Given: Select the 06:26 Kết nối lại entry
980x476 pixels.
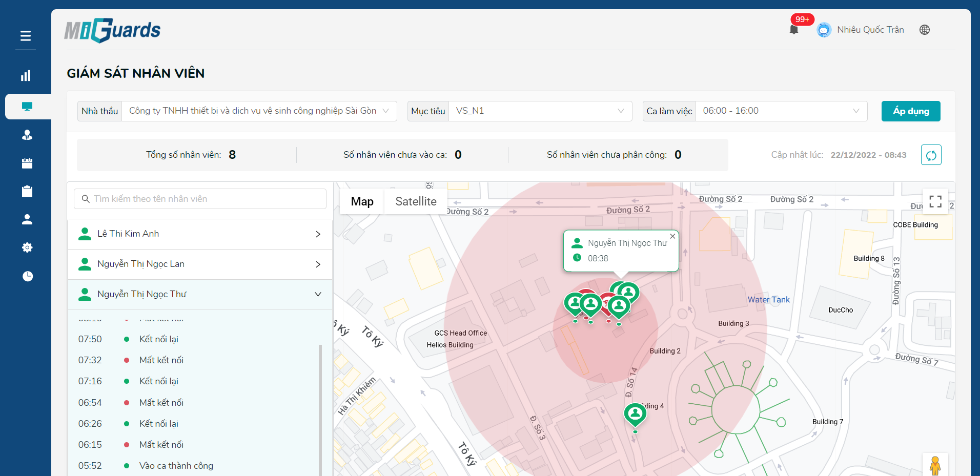Looking at the screenshot, I should coord(193,424).
